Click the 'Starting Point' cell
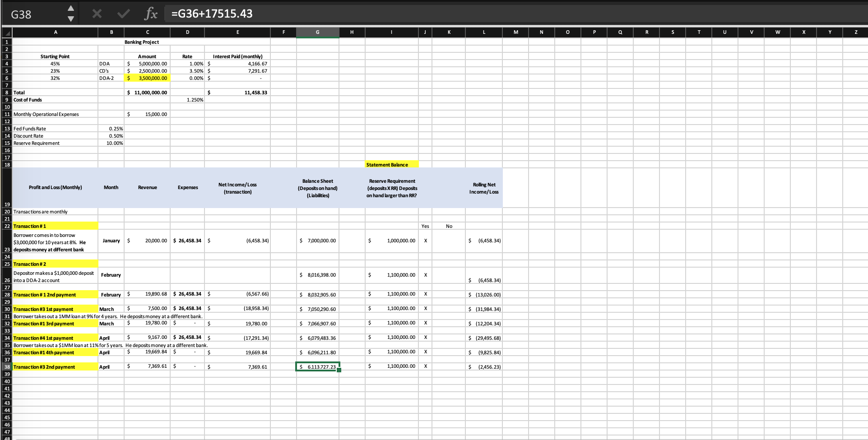 [x=55, y=56]
